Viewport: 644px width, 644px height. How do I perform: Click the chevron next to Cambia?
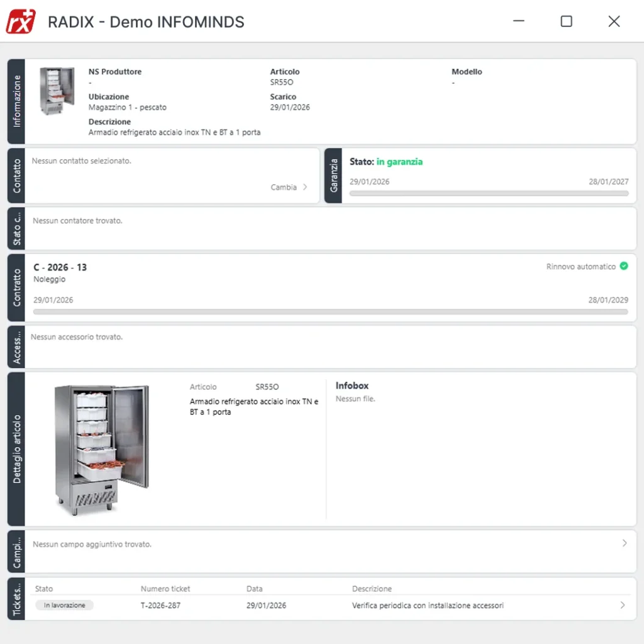tap(305, 187)
